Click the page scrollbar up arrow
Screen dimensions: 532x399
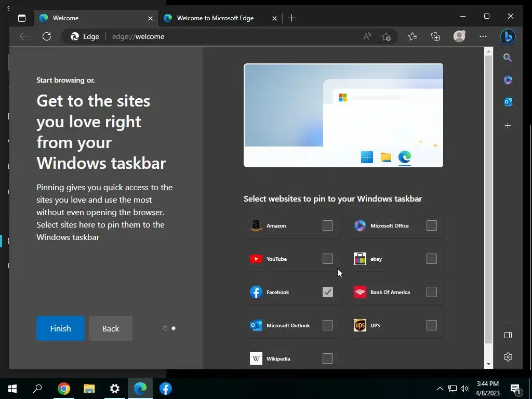coord(488,51)
